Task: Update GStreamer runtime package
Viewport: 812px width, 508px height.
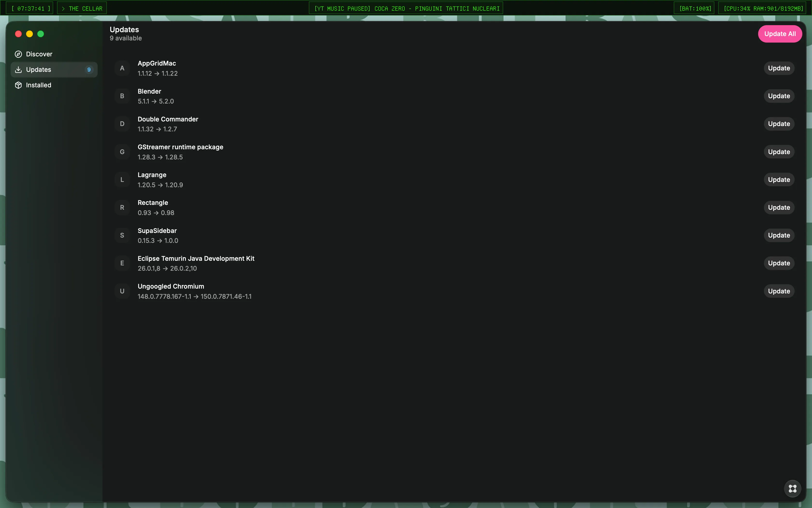Action: (779, 152)
